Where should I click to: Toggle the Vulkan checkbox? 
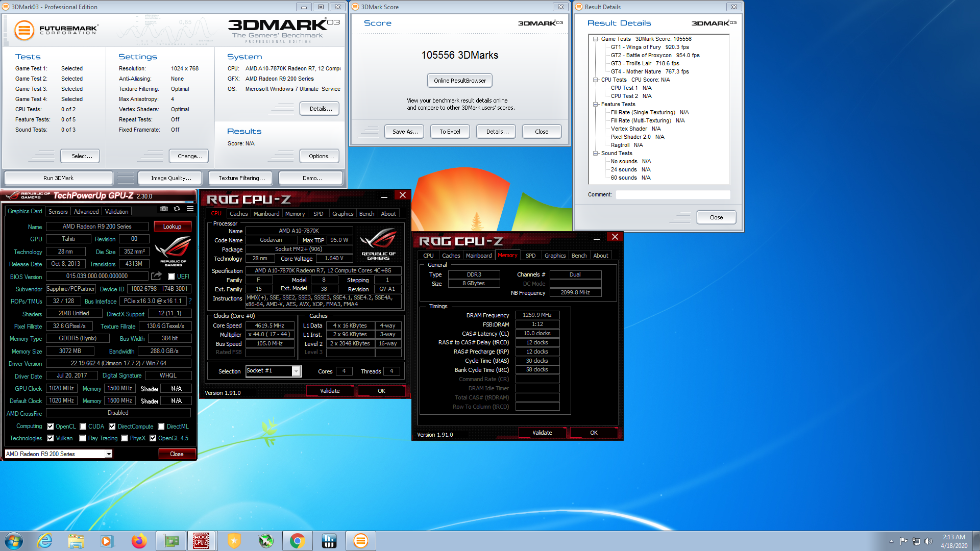(50, 438)
